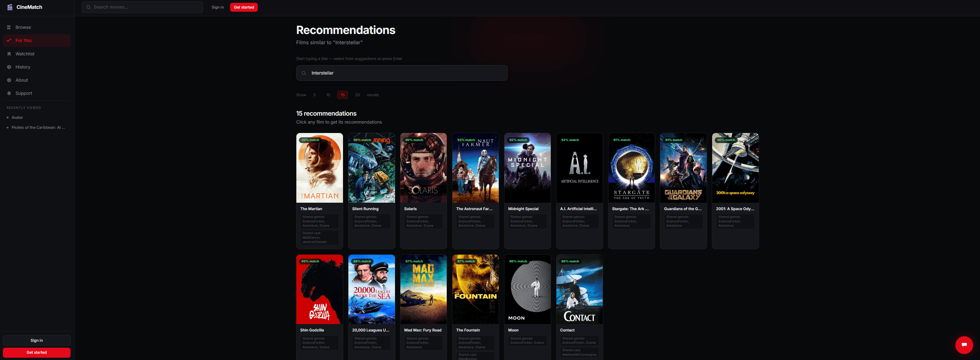Open Guardians of the Galaxy poster
Image resolution: width=980 pixels, height=360 pixels.
coord(683,168)
